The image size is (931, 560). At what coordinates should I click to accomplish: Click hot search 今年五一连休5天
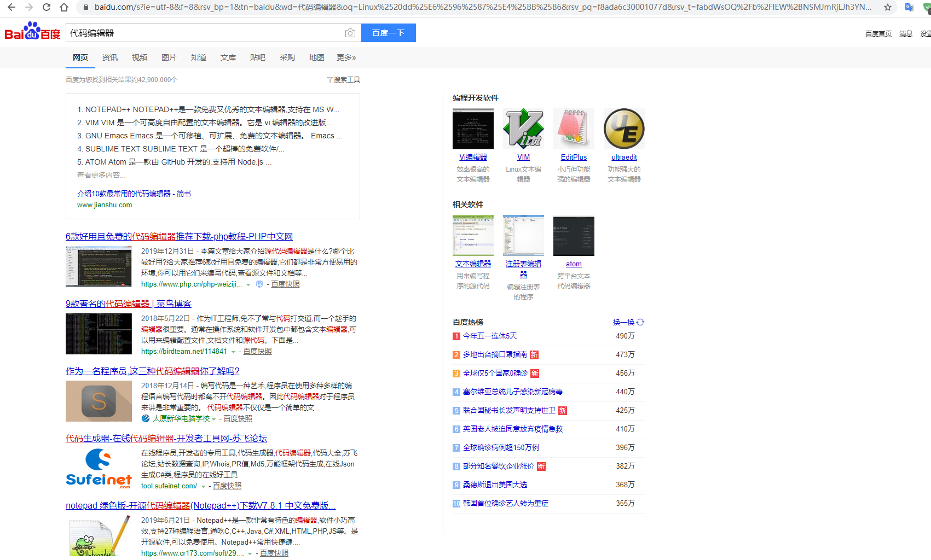pyautogui.click(x=490, y=336)
